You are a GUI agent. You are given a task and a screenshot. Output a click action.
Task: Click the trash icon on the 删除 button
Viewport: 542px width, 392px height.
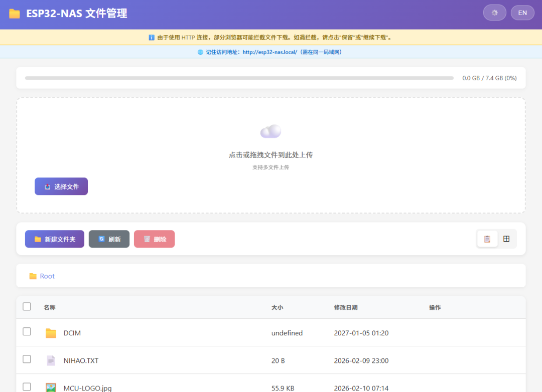tap(146, 239)
